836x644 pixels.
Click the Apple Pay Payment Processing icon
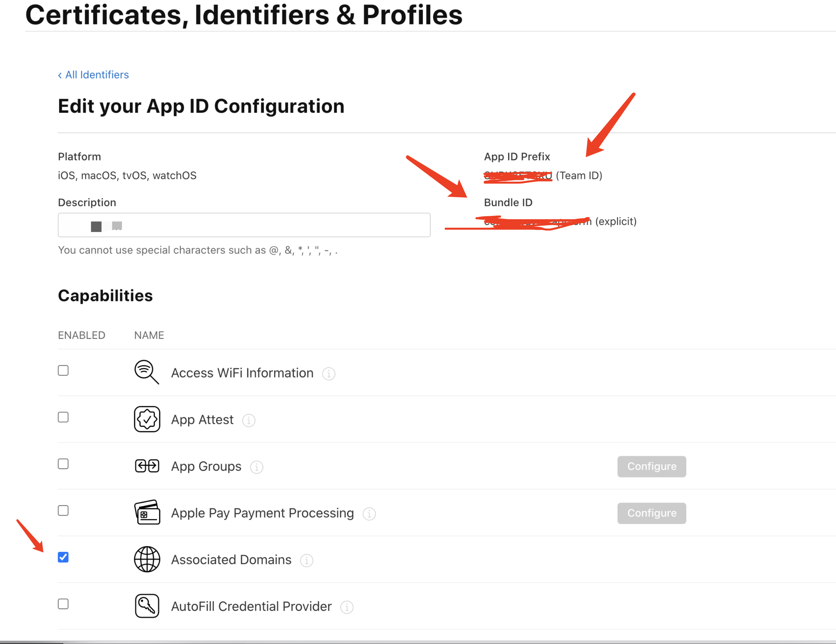147,513
